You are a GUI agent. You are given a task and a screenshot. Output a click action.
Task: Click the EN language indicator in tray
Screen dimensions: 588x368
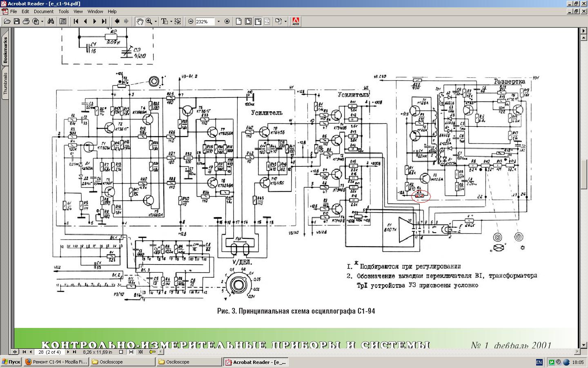click(539, 362)
